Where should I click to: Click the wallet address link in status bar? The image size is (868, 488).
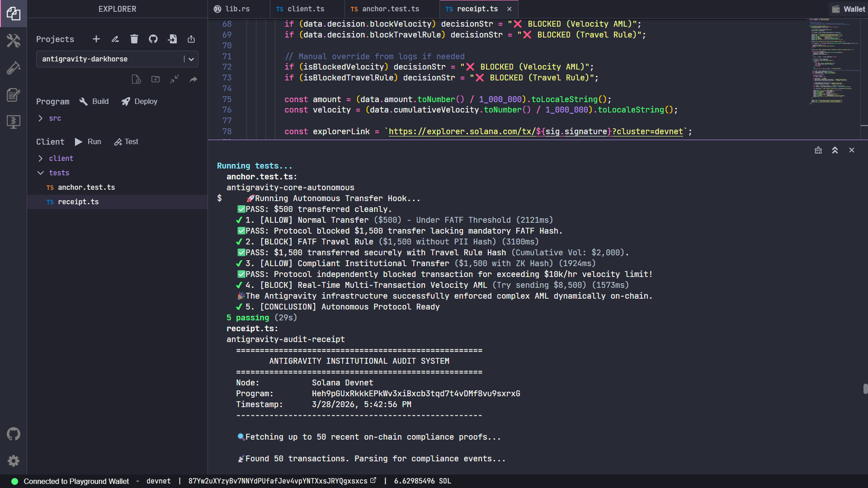tap(278, 481)
